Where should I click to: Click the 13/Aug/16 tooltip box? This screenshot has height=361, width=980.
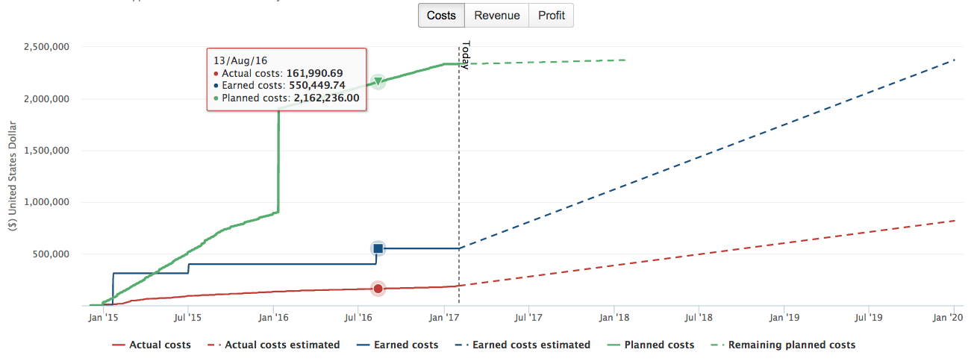(287, 80)
